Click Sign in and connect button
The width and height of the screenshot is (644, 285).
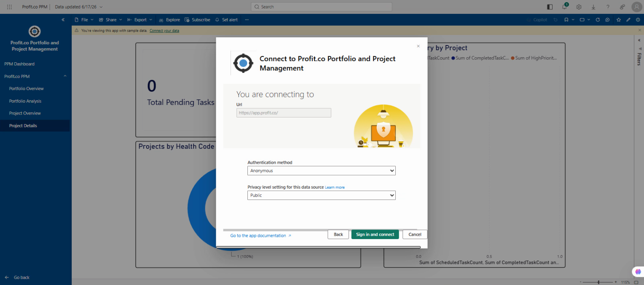point(375,234)
